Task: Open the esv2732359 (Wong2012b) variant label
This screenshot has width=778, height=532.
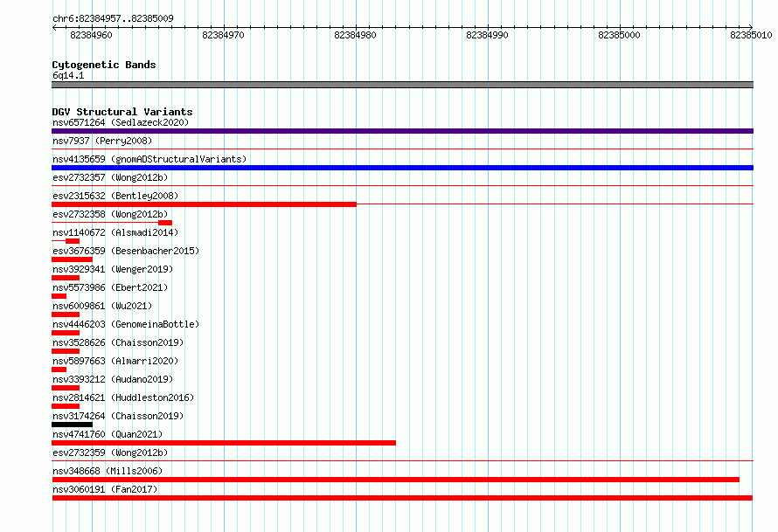Action: [x=110, y=453]
